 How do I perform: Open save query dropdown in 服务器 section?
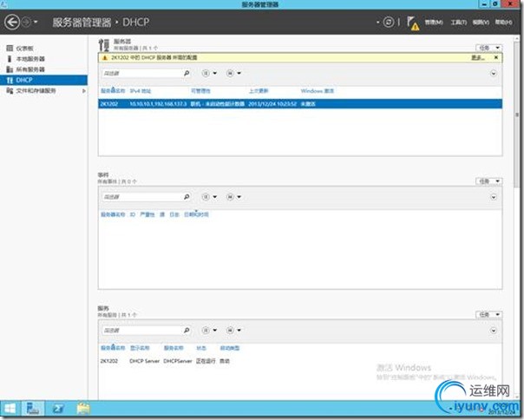pyautogui.click(x=233, y=73)
